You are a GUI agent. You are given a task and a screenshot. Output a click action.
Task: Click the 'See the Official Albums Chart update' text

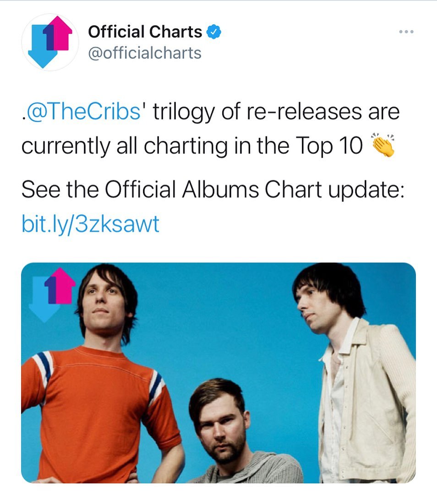[x=213, y=190]
